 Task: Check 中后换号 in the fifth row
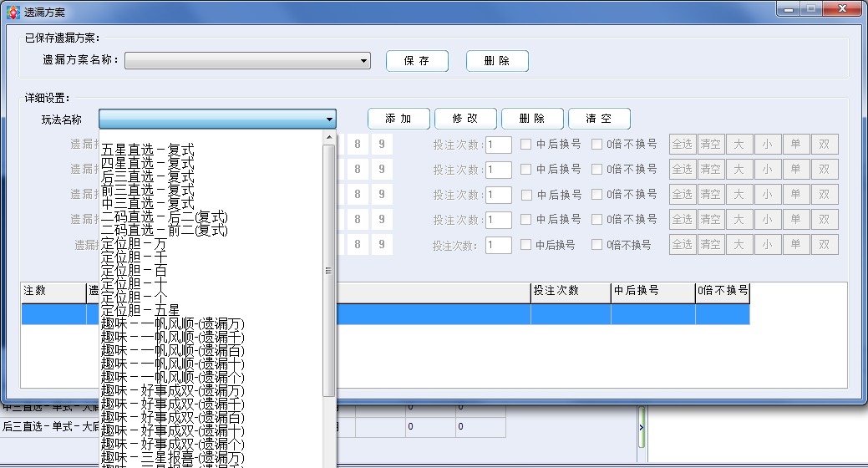(526, 245)
